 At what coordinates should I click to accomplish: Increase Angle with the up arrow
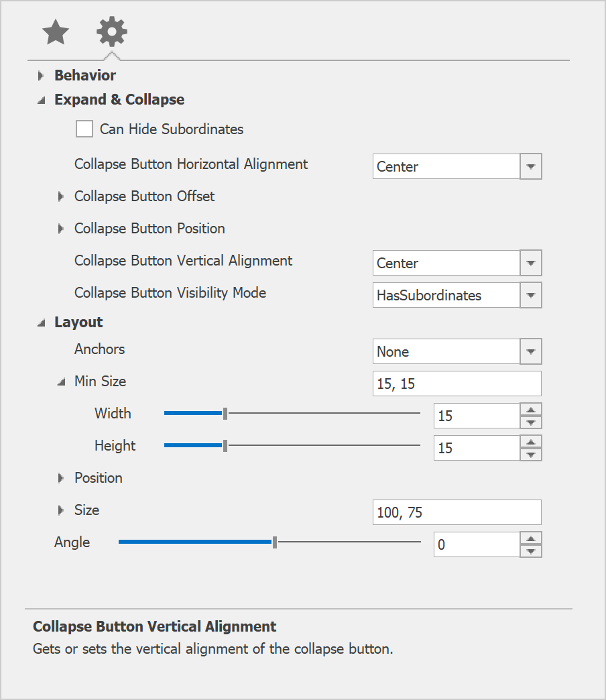(x=530, y=538)
